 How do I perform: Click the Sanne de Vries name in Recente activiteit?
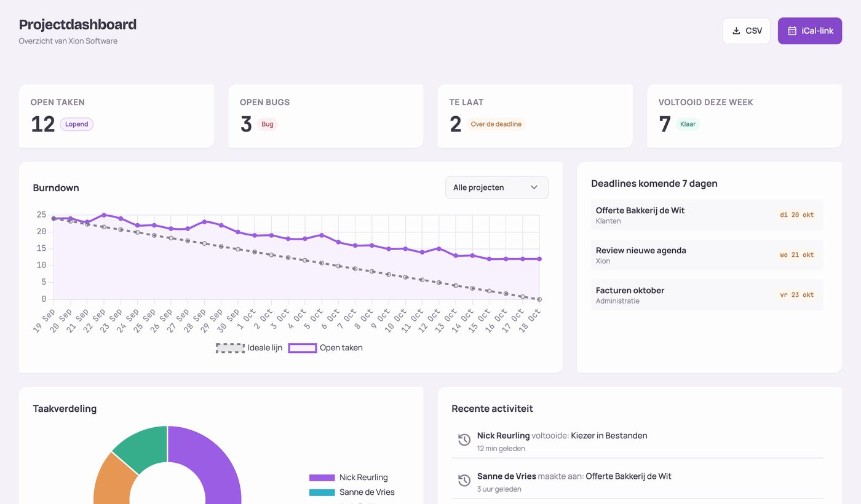506,476
